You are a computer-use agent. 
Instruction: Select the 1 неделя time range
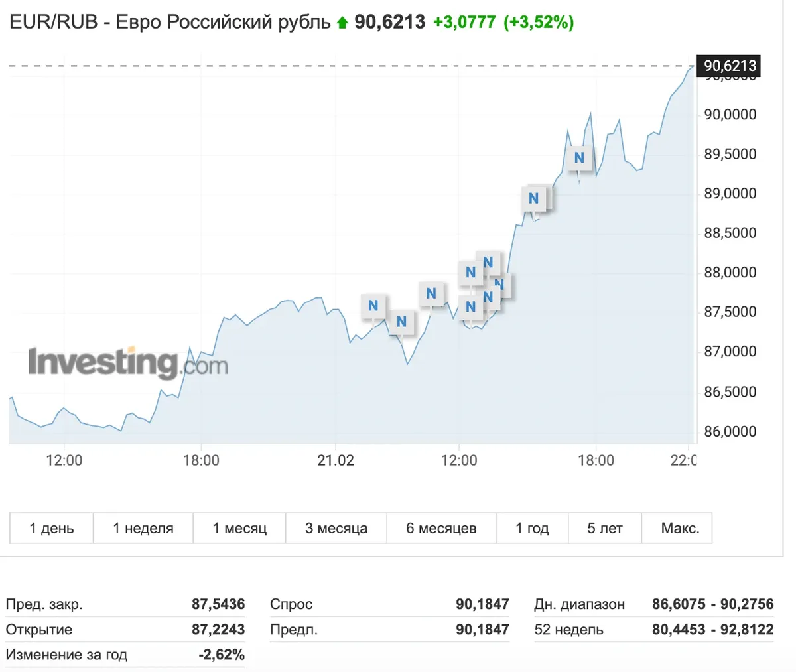pyautogui.click(x=143, y=528)
